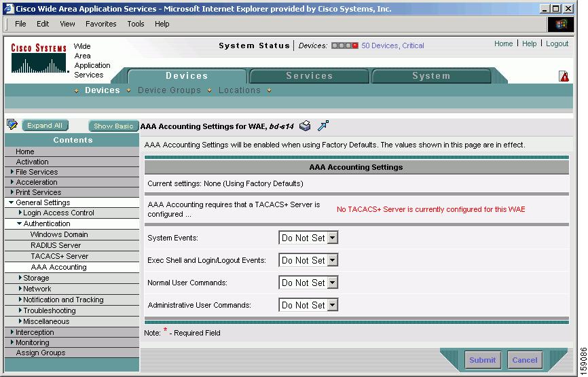588x377 pixels.
Task: Click the device status indicator lights
Action: point(345,46)
